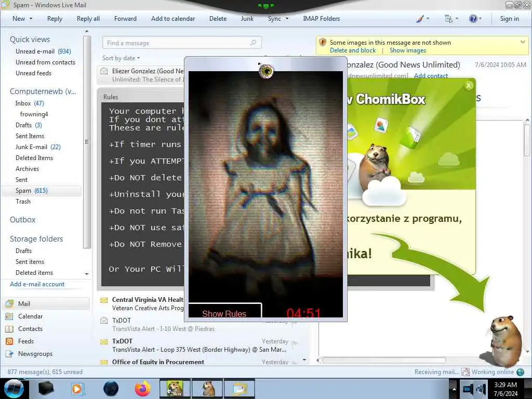
Task: Click the security shield icon in info bar
Action: coord(323,43)
